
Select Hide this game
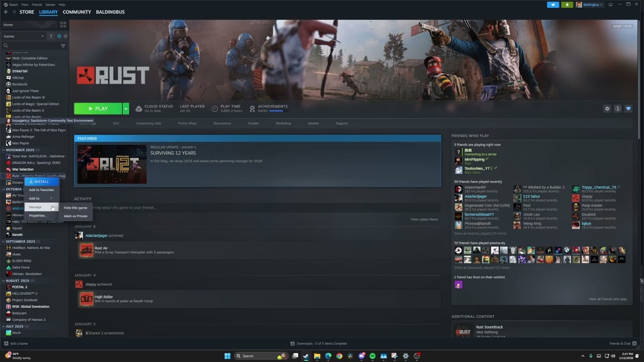(x=75, y=208)
